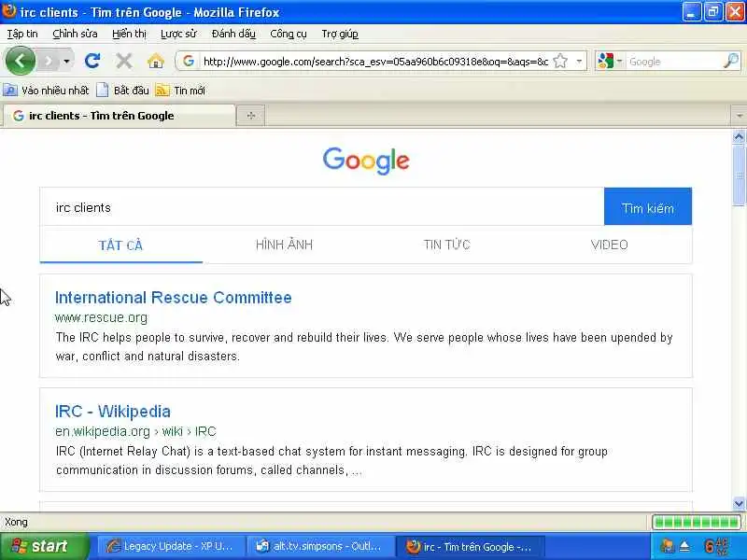This screenshot has height=560, width=747.
Task: Switch to the TIN TỨC tab
Action: pyautogui.click(x=447, y=245)
